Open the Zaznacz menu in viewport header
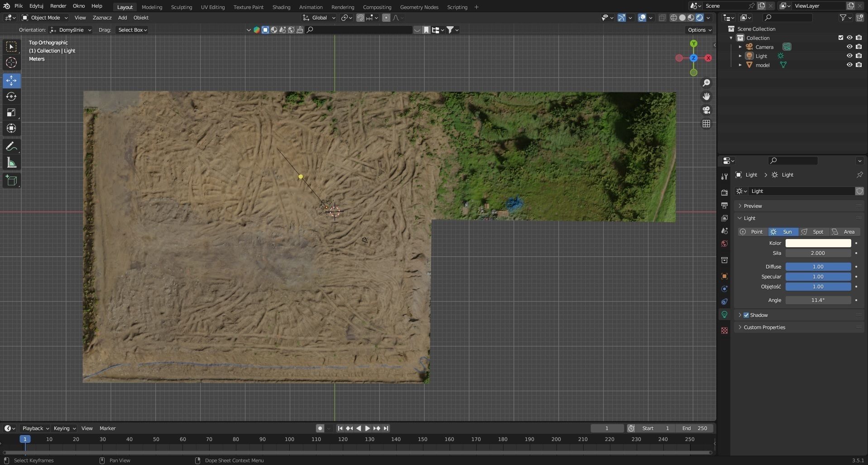Image resolution: width=868 pixels, height=465 pixels. click(x=102, y=18)
